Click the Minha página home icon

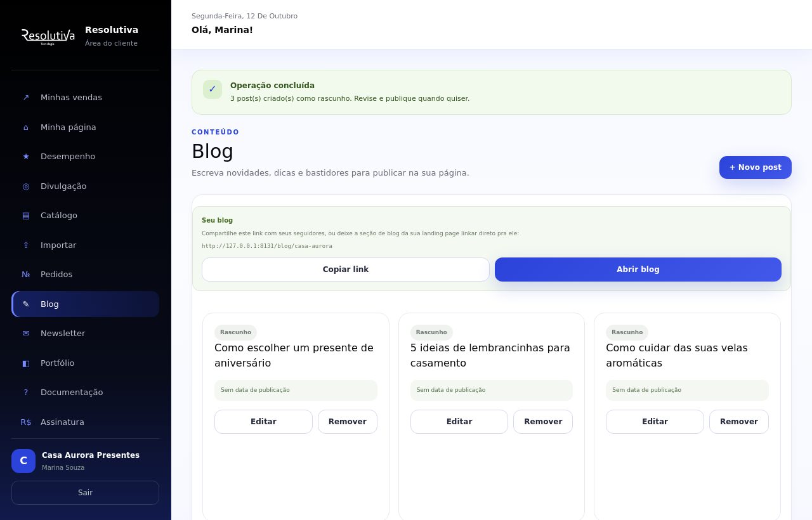point(26,127)
